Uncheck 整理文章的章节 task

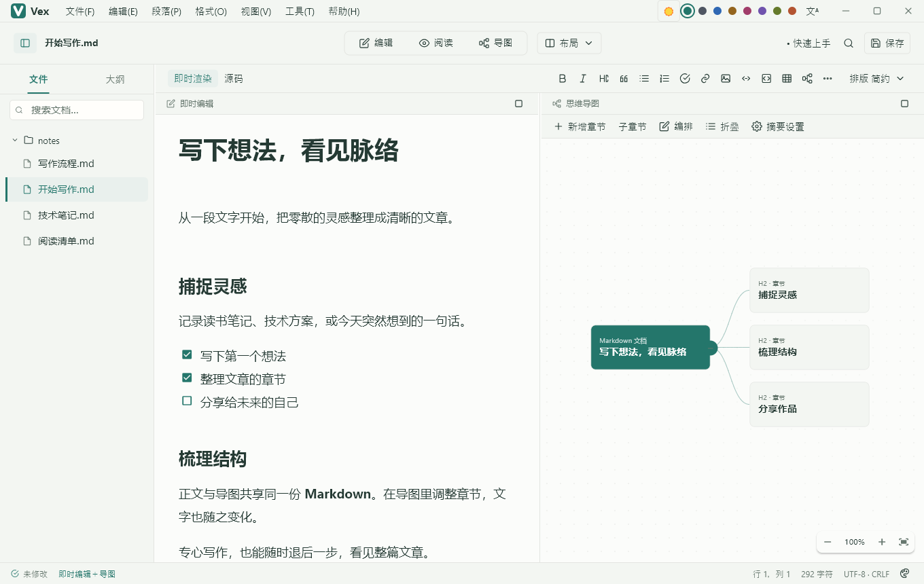click(187, 378)
